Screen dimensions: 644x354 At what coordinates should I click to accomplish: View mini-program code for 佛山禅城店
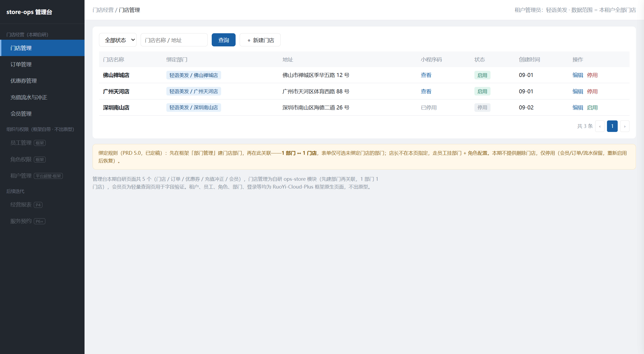pyautogui.click(x=426, y=75)
